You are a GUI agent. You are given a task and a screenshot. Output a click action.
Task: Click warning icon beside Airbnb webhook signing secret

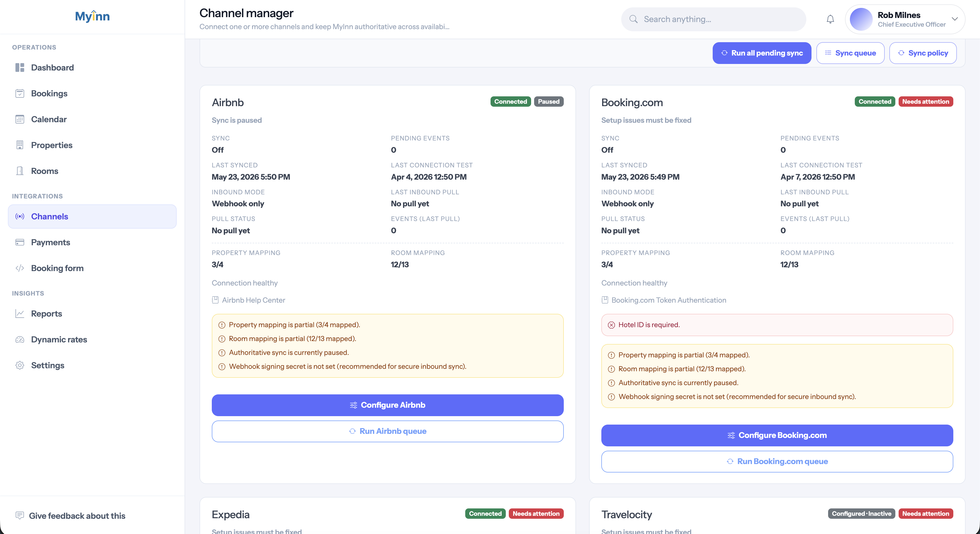(x=222, y=367)
